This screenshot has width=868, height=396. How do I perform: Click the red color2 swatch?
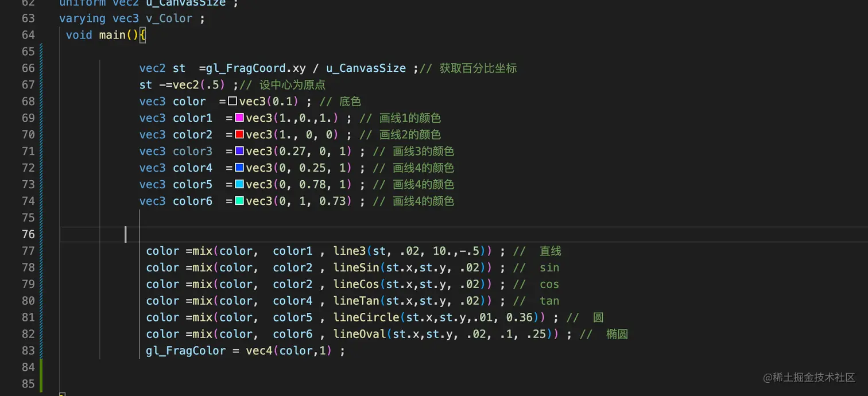(239, 135)
